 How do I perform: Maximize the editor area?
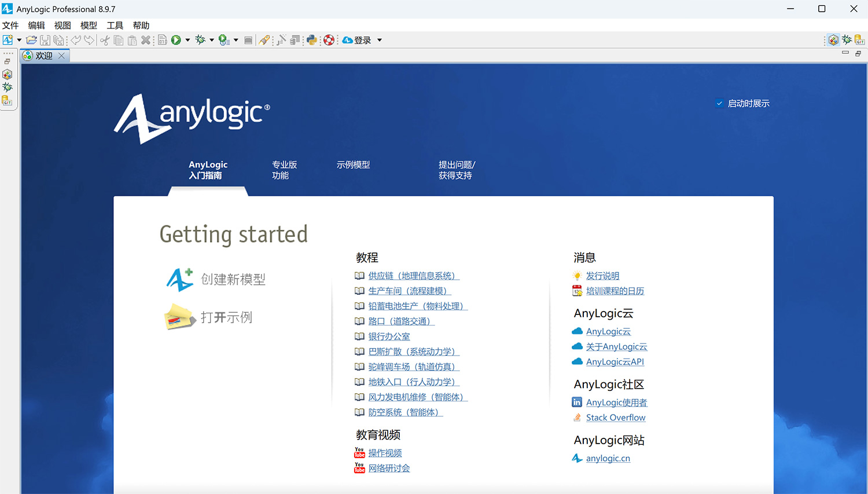point(858,53)
